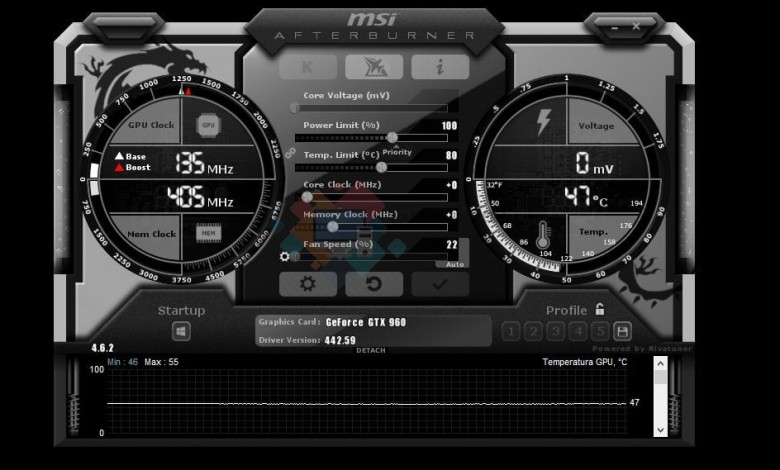
Task: Click the Power Limit value 100
Action: pyautogui.click(x=449, y=126)
